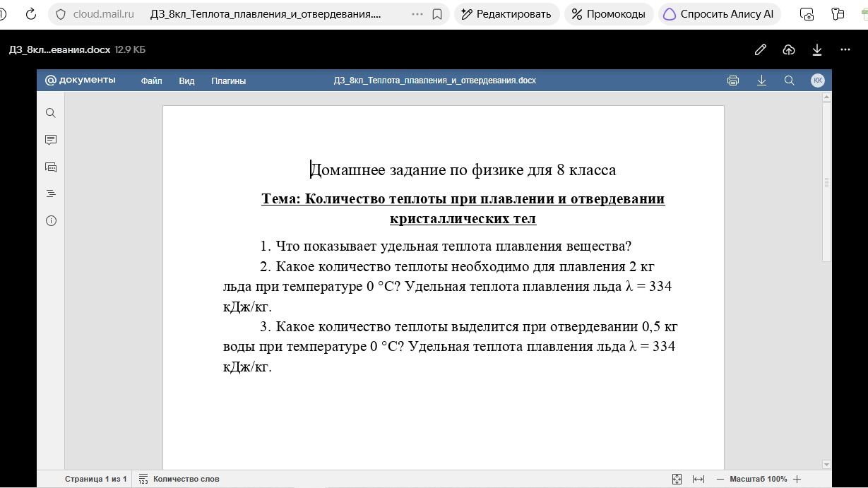Download file using the viewer header arrow icon
The width and height of the screenshot is (868, 488).
pos(817,49)
